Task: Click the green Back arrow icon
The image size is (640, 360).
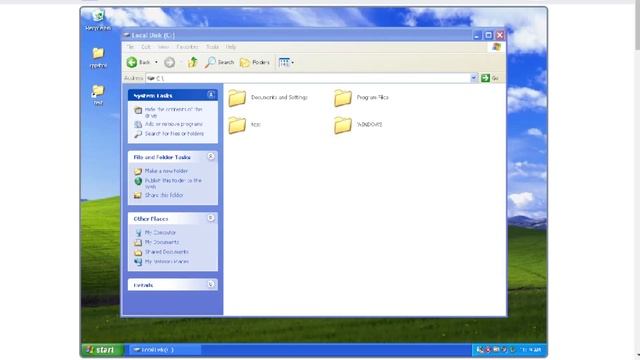Action: pos(132,62)
